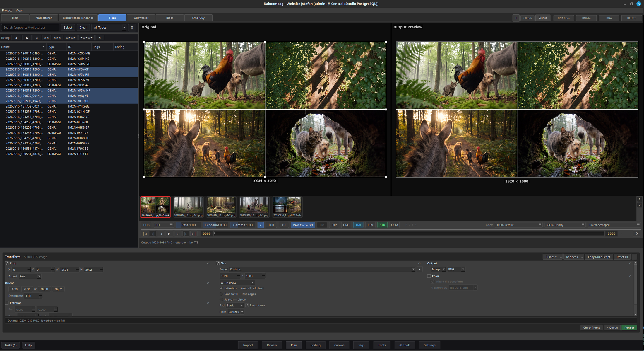Open the All Types filter dropdown
The width and height of the screenshot is (644, 351).
(109, 28)
